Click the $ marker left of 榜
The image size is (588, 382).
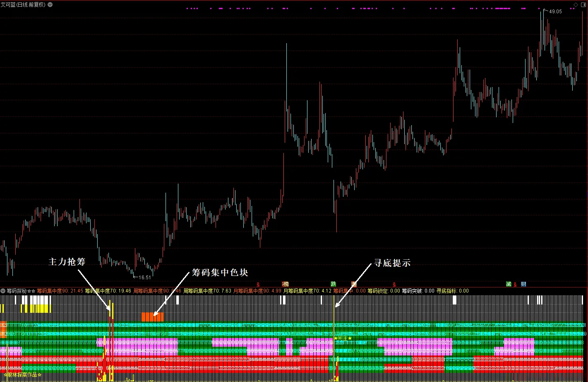[258, 285]
